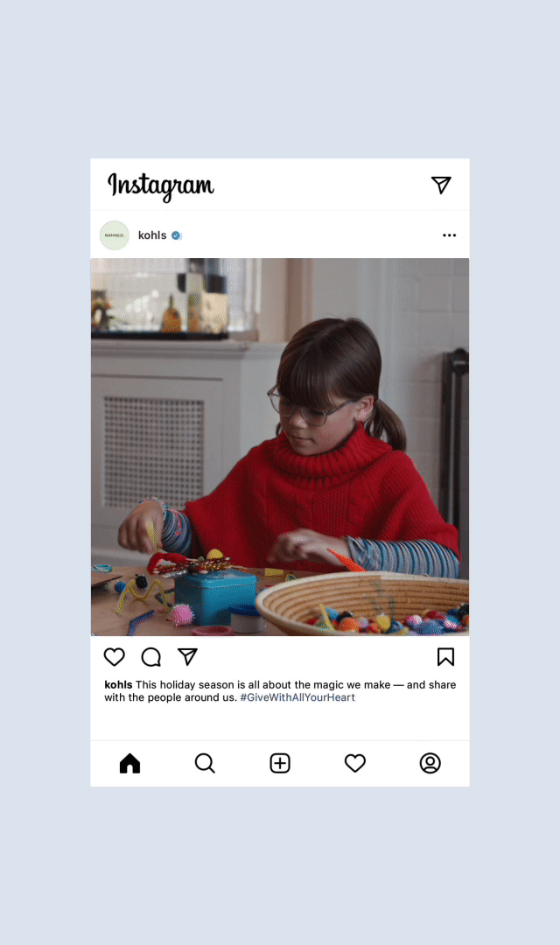Open direct messages paper plane in header
The image size is (560, 945).
441,185
